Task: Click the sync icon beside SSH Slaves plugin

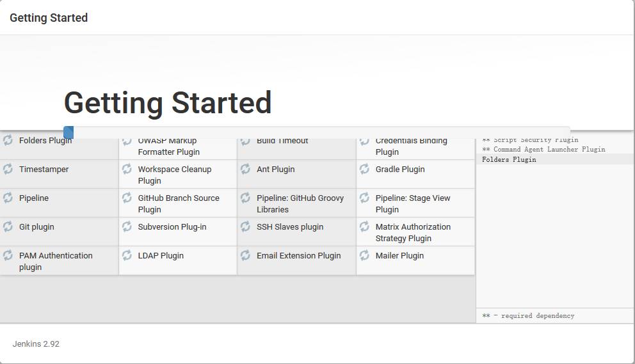Action: coord(245,226)
